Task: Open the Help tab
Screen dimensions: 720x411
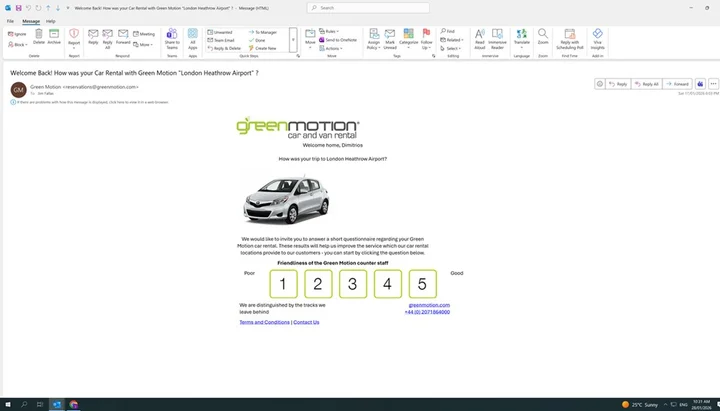Action: (51, 21)
